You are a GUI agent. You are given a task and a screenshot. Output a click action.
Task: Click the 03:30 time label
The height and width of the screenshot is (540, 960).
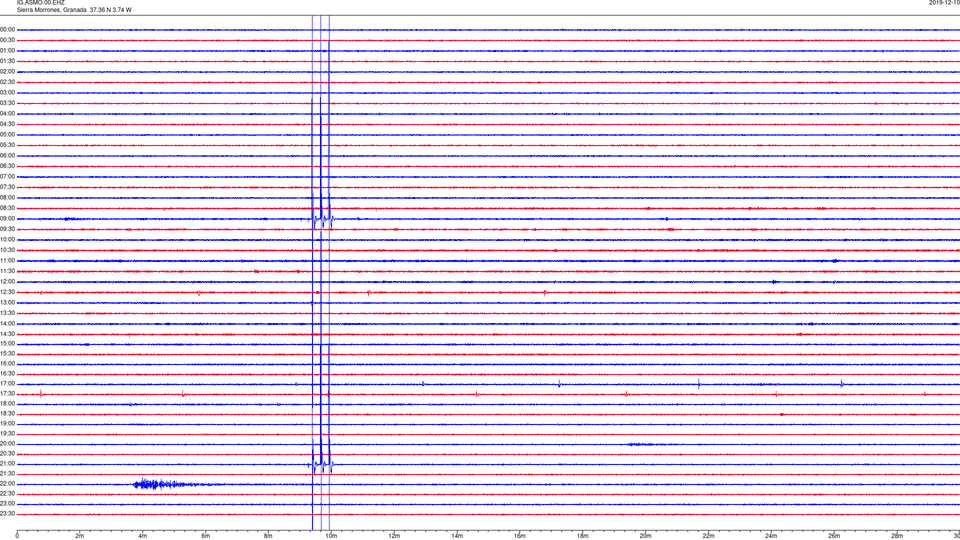point(7,103)
